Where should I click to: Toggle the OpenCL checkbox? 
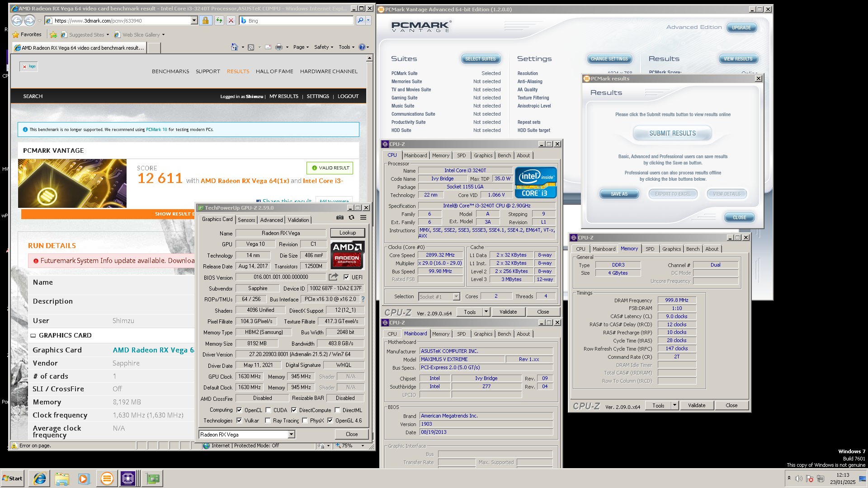239,410
